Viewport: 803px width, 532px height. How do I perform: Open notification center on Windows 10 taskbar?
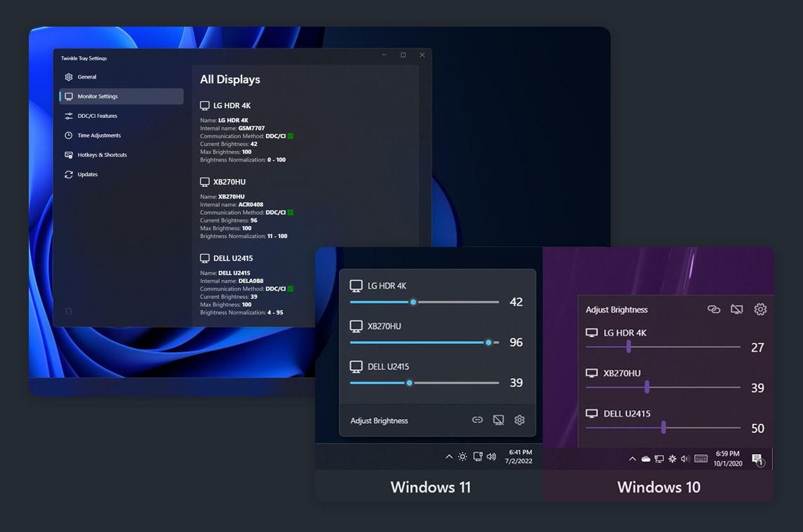(758, 459)
